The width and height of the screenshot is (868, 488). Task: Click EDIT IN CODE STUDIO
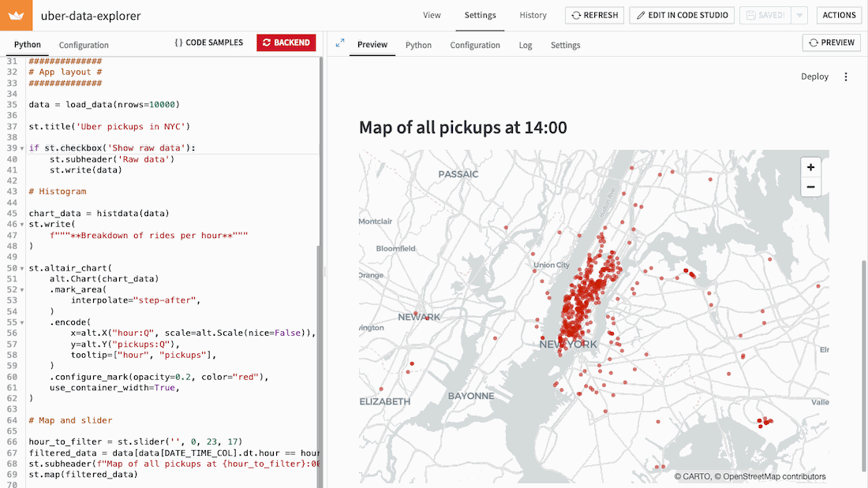tap(682, 15)
